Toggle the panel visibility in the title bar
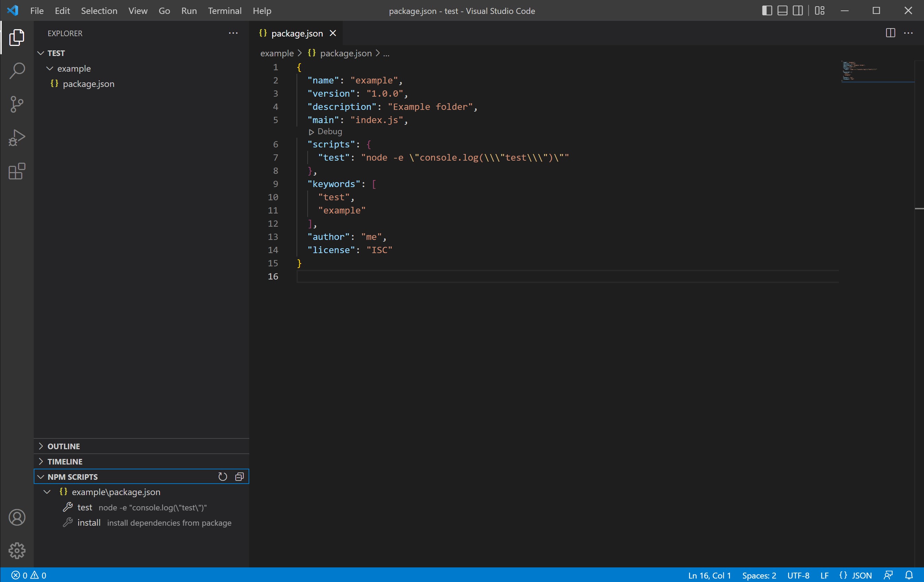The width and height of the screenshot is (924, 582). [x=782, y=11]
